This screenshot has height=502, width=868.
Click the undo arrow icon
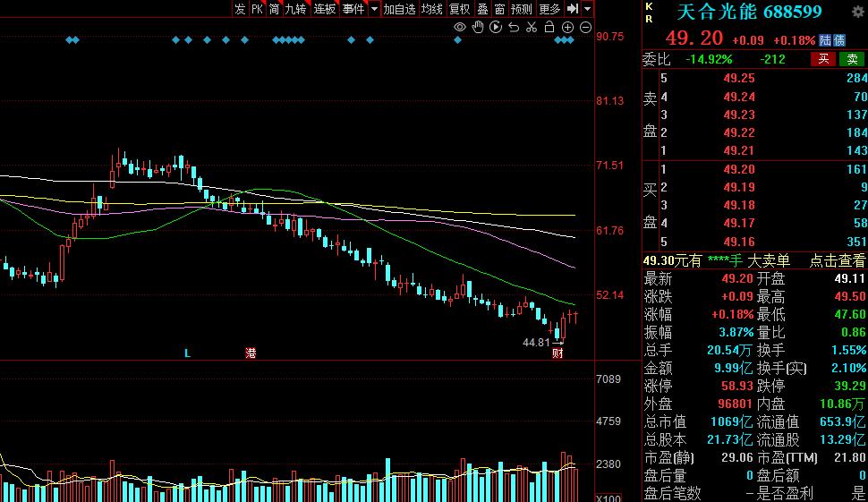tap(514, 27)
